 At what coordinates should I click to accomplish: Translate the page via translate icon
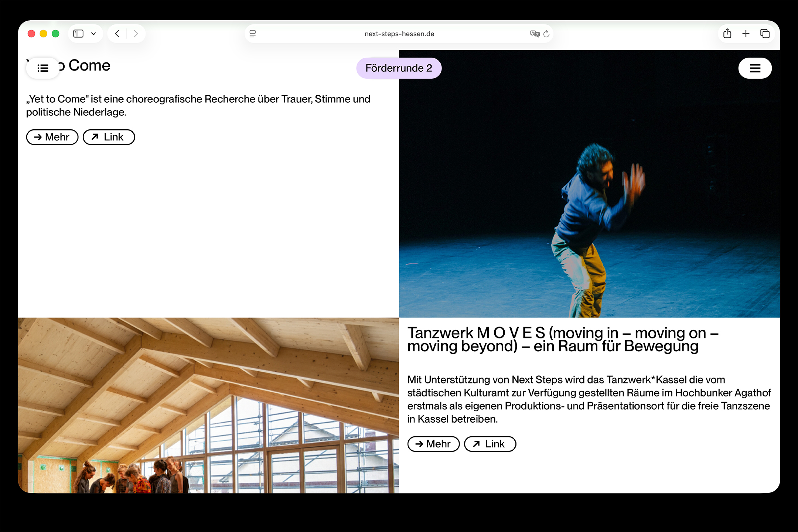535,34
